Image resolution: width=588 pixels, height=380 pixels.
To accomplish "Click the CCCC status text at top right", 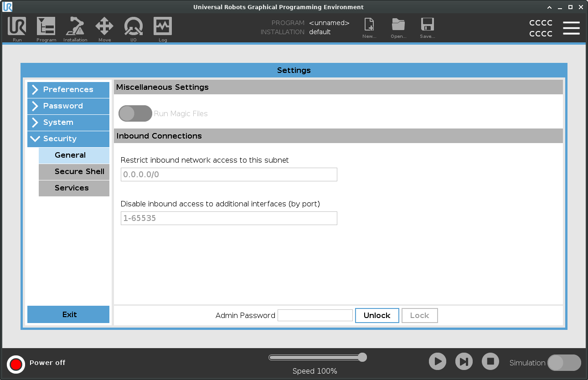I will pos(541,28).
